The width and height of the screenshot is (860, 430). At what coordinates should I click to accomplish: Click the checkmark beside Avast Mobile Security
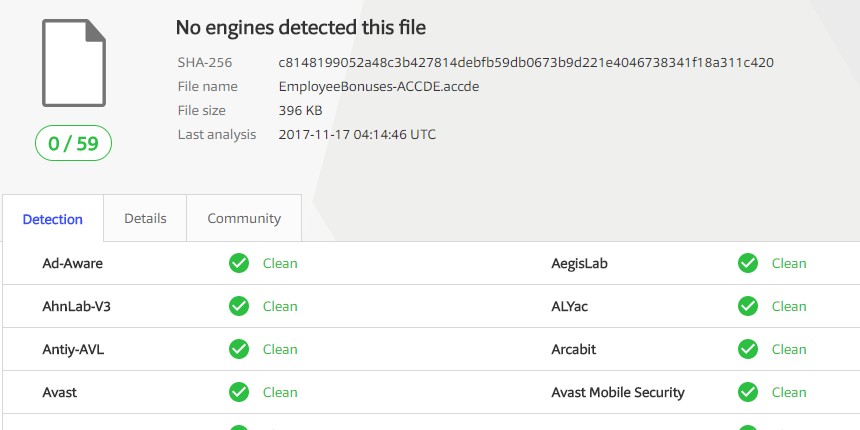(x=748, y=392)
